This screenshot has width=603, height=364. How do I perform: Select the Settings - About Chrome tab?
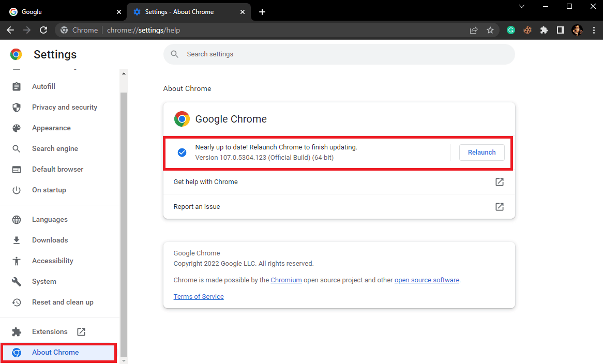(x=189, y=12)
